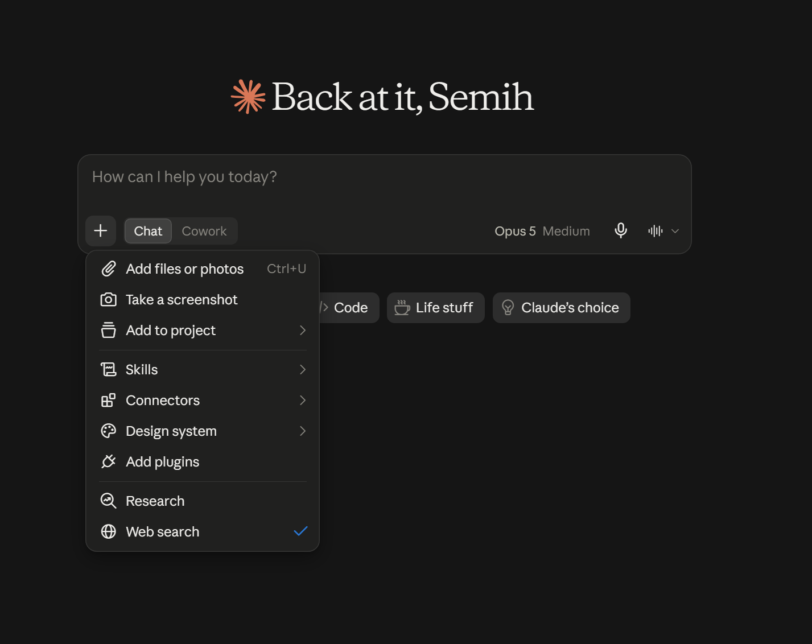
Task: Select the Web search menu entry
Action: click(x=203, y=532)
